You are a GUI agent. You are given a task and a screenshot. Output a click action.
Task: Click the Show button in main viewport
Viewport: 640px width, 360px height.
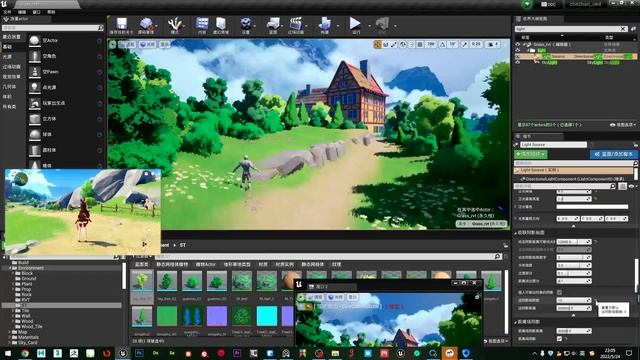coord(164,44)
